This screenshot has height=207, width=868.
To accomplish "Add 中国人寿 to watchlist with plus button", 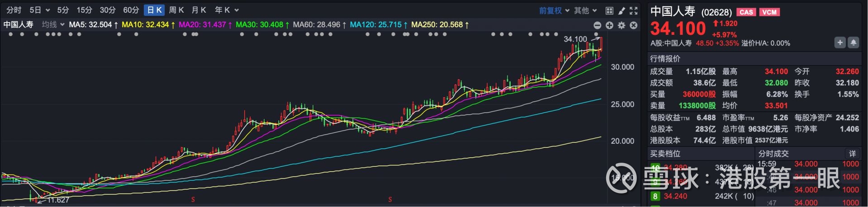I will [x=840, y=42].
